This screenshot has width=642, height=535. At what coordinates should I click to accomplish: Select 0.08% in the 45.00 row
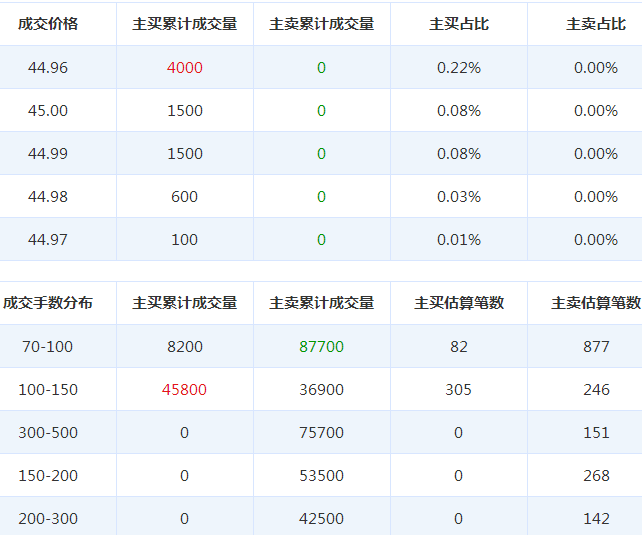coord(459,111)
